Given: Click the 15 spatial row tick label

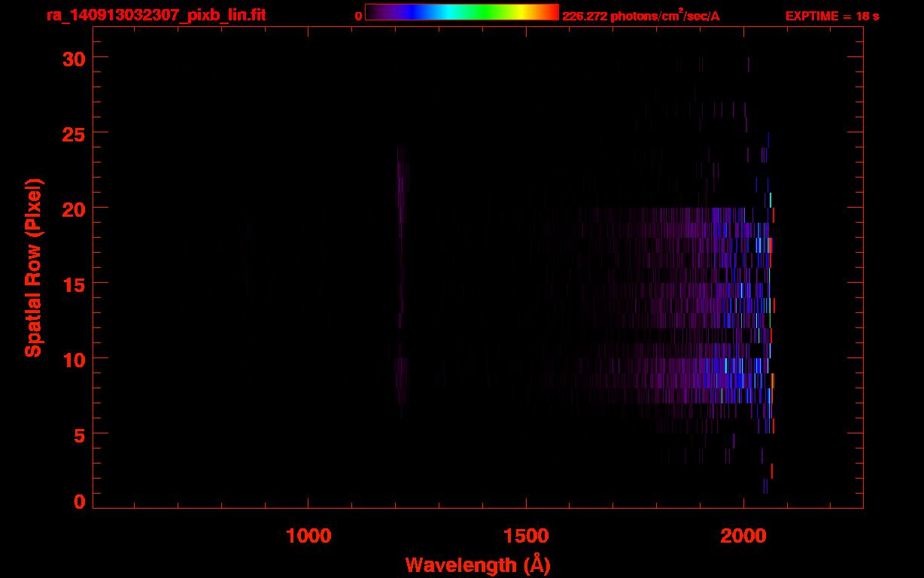Looking at the screenshot, I should pos(74,284).
